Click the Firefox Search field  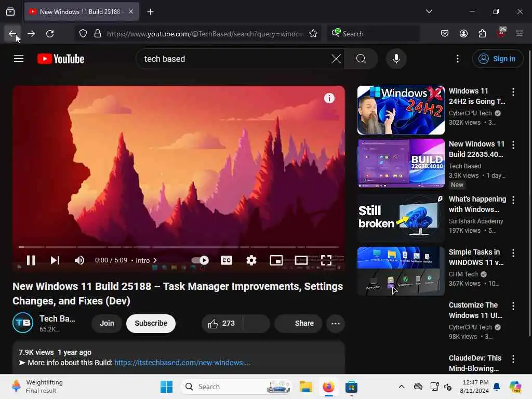pos(373,34)
